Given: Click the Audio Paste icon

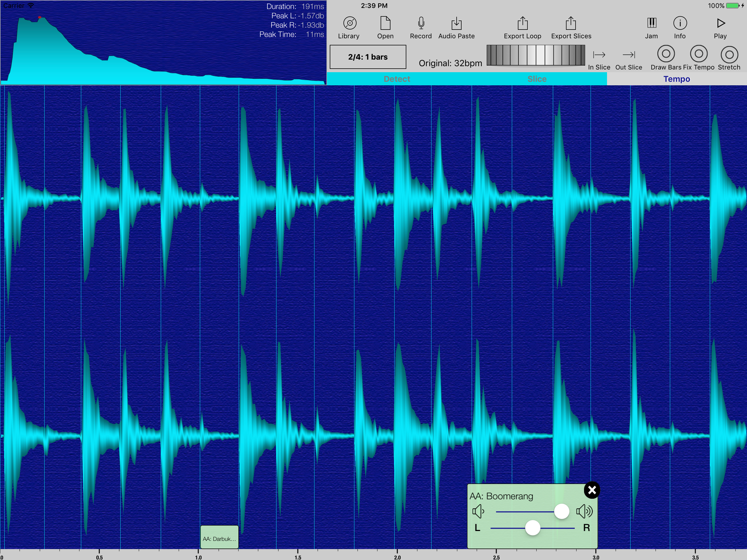Looking at the screenshot, I should click(456, 23).
